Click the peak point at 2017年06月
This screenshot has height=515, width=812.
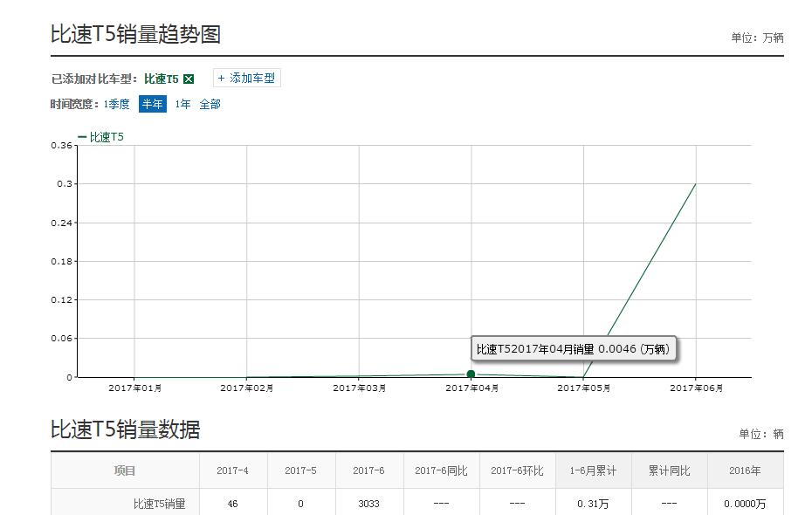[x=694, y=184]
